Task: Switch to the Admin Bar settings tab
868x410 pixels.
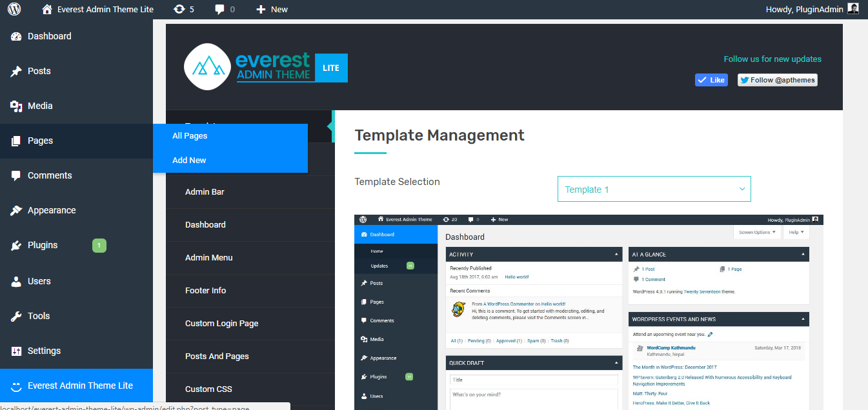Action: 250,192
